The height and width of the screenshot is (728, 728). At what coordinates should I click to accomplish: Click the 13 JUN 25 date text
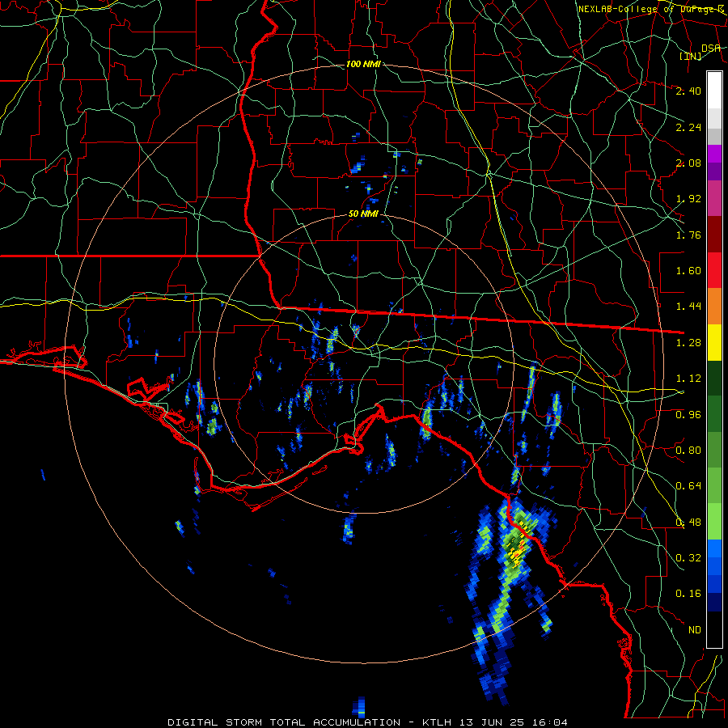[x=493, y=722]
